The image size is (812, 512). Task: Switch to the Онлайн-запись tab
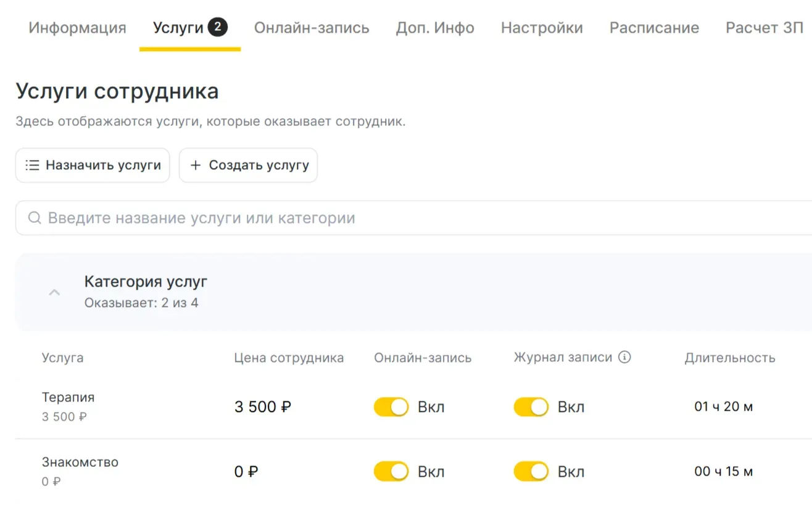(x=312, y=28)
